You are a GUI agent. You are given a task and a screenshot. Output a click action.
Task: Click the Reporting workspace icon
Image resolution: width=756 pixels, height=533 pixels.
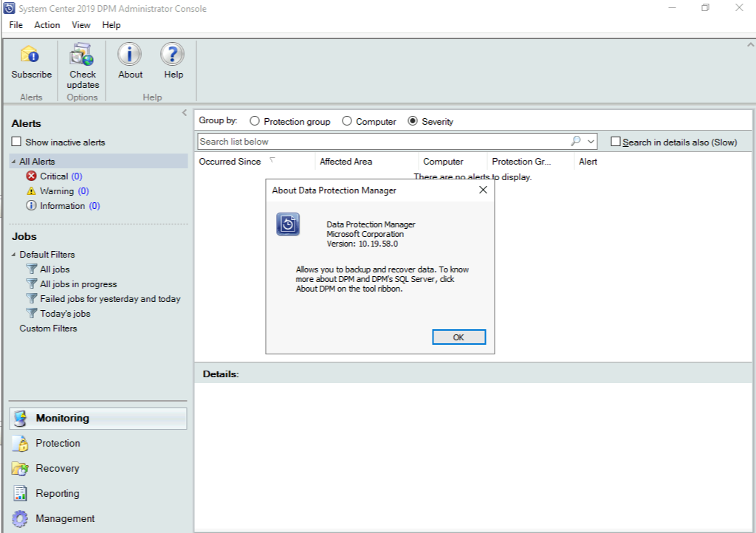20,493
